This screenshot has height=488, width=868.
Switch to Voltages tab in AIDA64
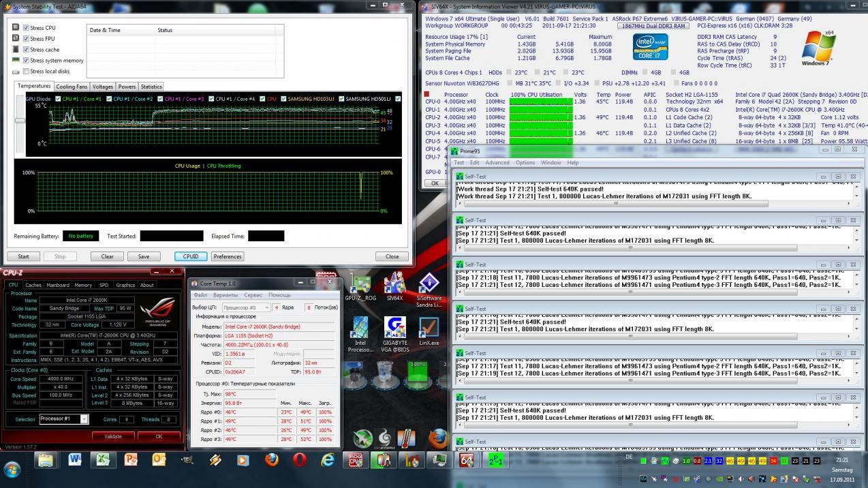tap(103, 87)
